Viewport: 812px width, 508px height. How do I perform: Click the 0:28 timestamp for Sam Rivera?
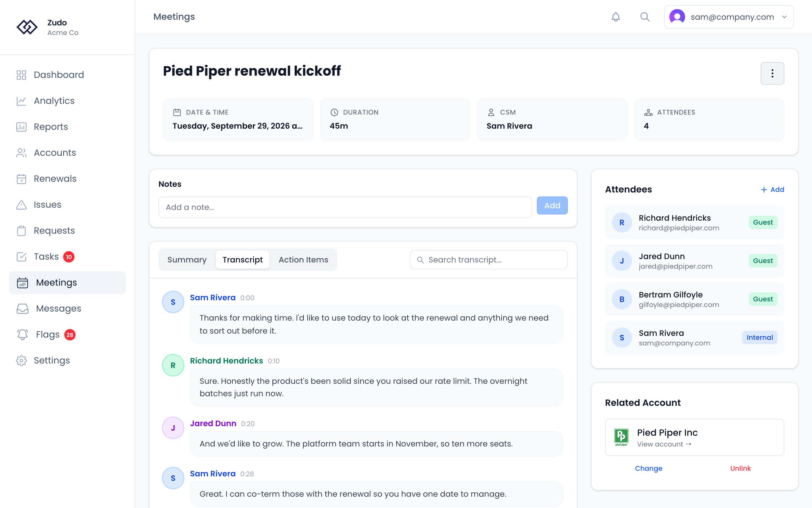tap(247, 474)
